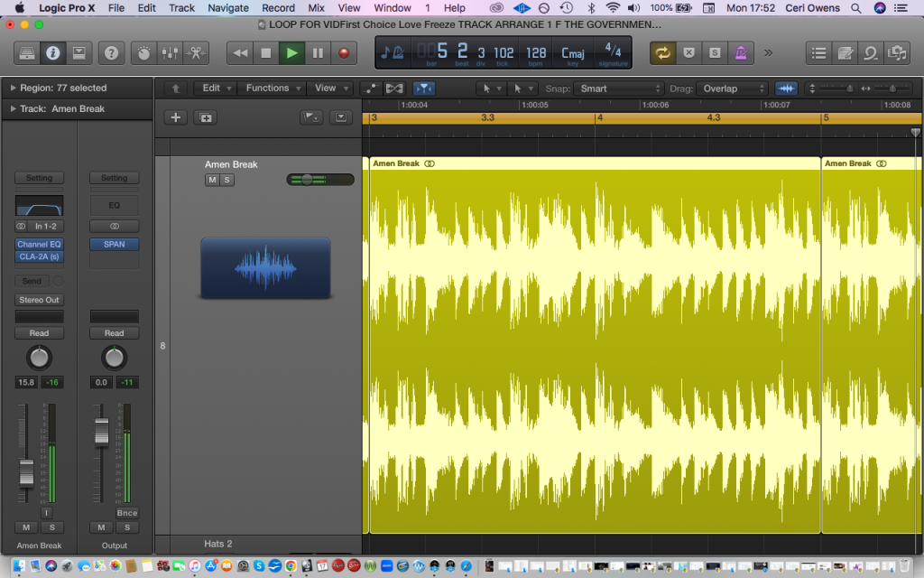Toggle Cycle mode button
The width and height of the screenshot is (924, 578).
(663, 53)
